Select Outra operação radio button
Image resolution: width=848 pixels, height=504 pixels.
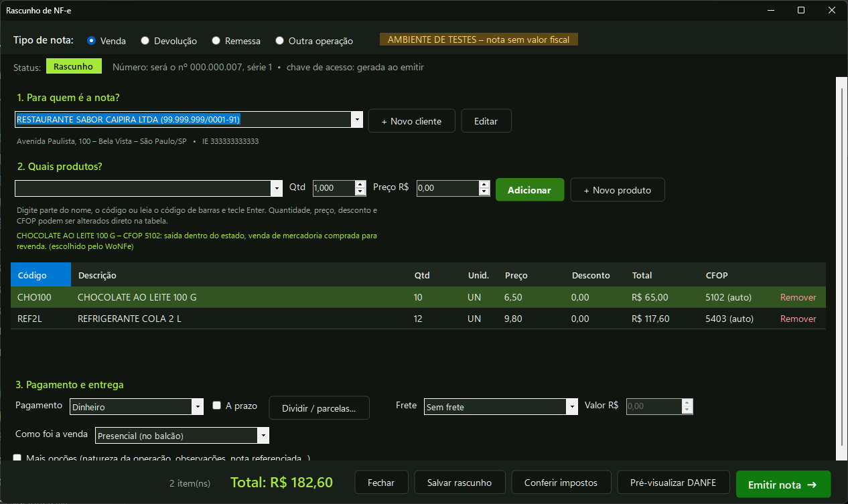click(x=314, y=41)
